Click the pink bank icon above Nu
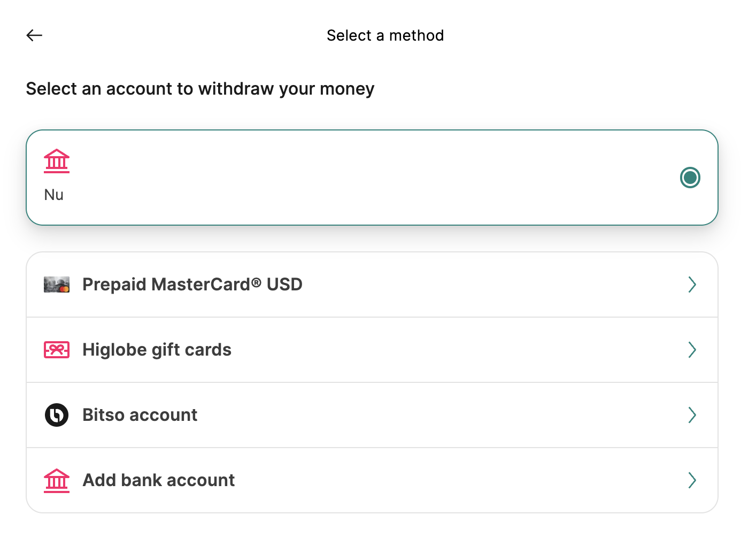This screenshot has width=756, height=546. pyautogui.click(x=57, y=161)
